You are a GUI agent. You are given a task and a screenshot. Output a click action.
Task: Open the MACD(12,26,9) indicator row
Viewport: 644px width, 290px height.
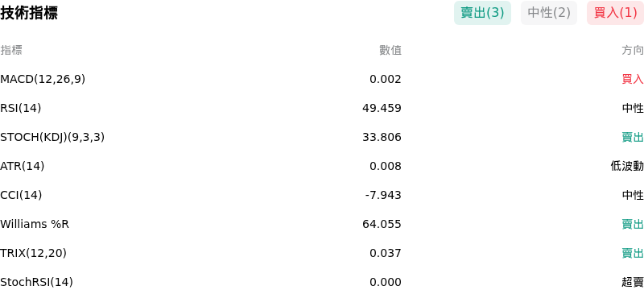[x=322, y=79]
